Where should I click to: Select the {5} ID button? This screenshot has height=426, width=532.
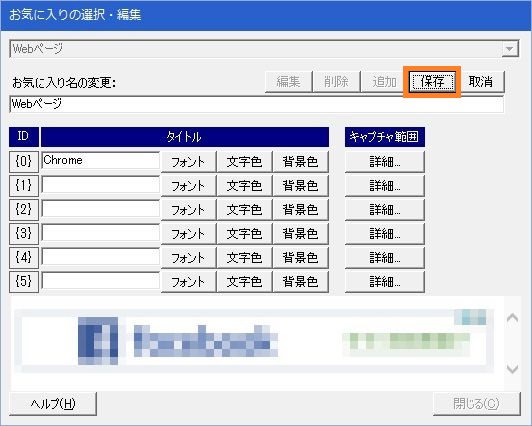tap(24, 282)
